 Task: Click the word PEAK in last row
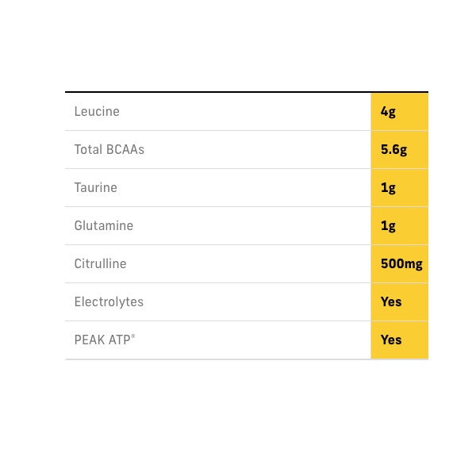click(90, 340)
